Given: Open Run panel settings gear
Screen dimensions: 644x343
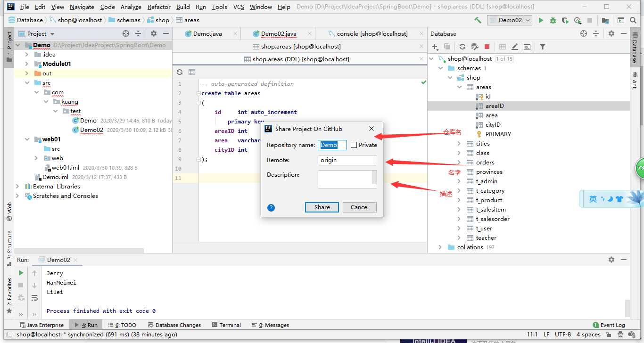Looking at the screenshot, I should click(611, 260).
